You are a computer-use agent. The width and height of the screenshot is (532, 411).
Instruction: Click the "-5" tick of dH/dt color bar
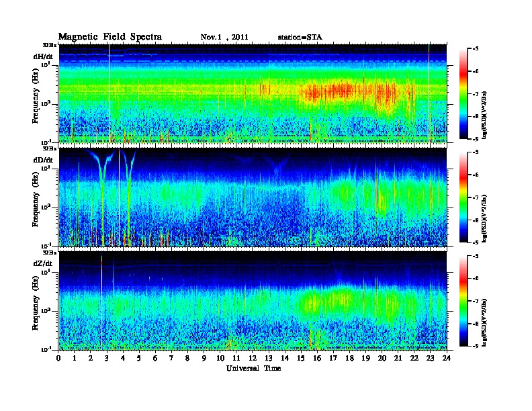click(476, 49)
